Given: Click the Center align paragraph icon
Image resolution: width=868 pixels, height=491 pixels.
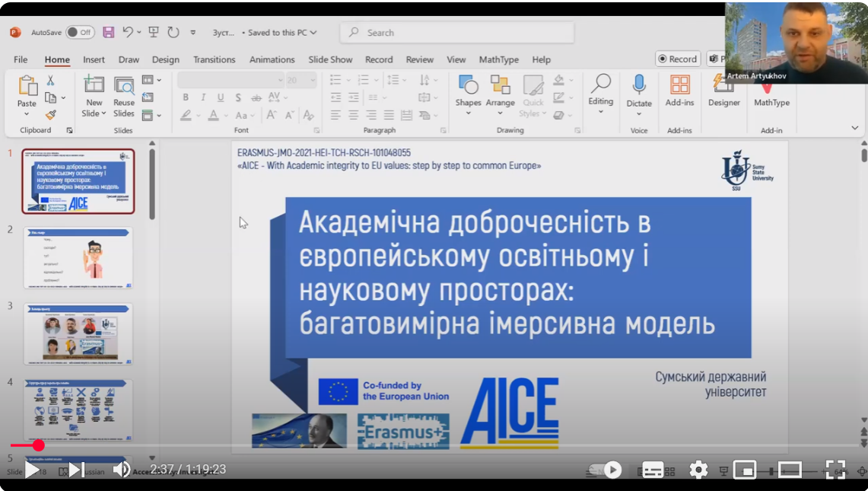Looking at the screenshot, I should [353, 115].
